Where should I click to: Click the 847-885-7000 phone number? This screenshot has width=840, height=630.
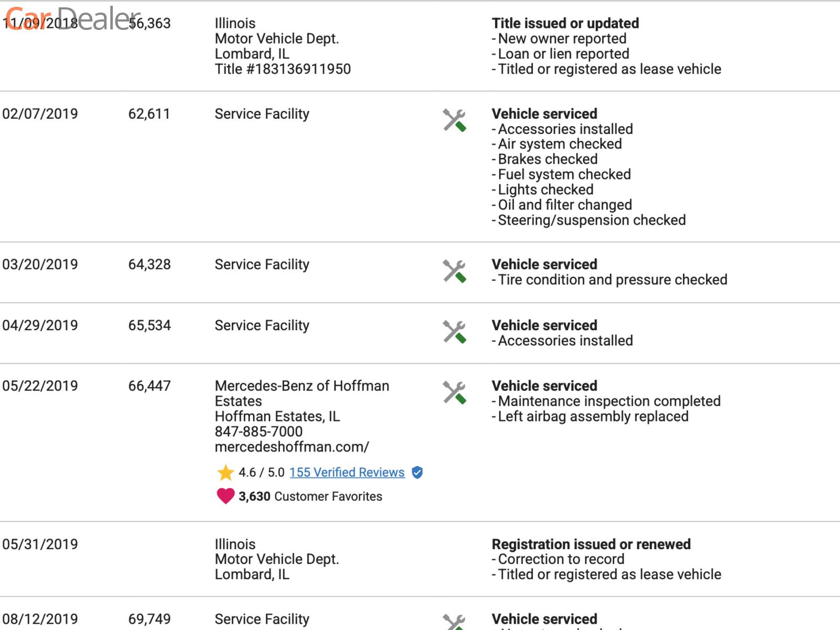[258, 432]
